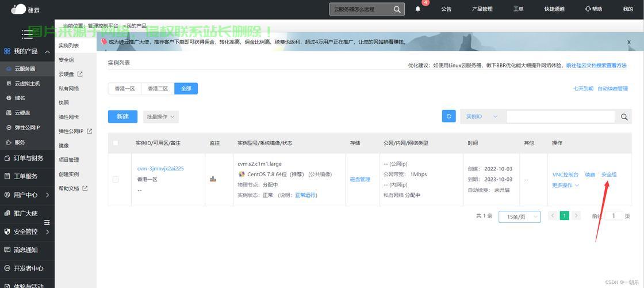Viewport: 644px width, 288px height.
Task: Click the 工单服务 icon
Action: coord(7,176)
